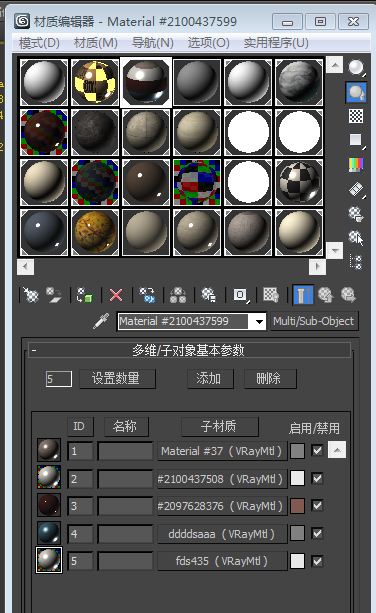Collapse the 多维/子对象基本参数 rollout
The width and height of the screenshot is (376, 613).
[x=34, y=350]
